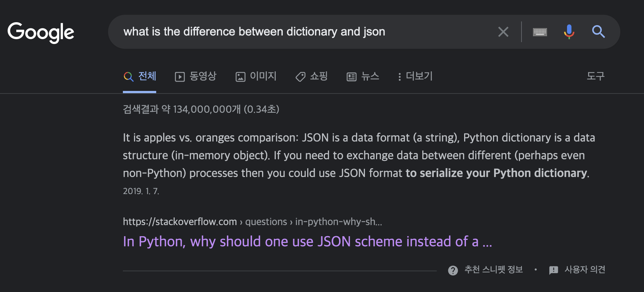Click the shopping tag icon beside 쇼핑
The width and height of the screenshot is (644, 292).
(x=301, y=77)
